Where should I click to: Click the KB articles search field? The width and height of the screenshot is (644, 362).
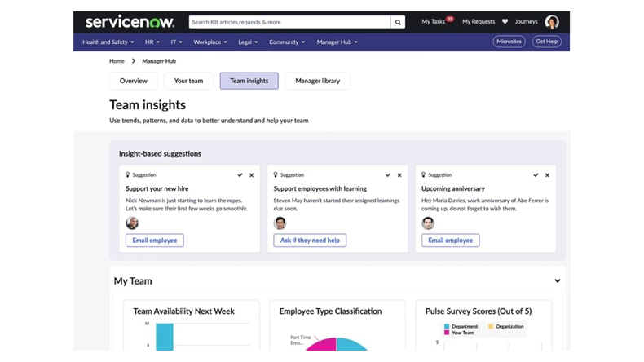click(x=289, y=22)
